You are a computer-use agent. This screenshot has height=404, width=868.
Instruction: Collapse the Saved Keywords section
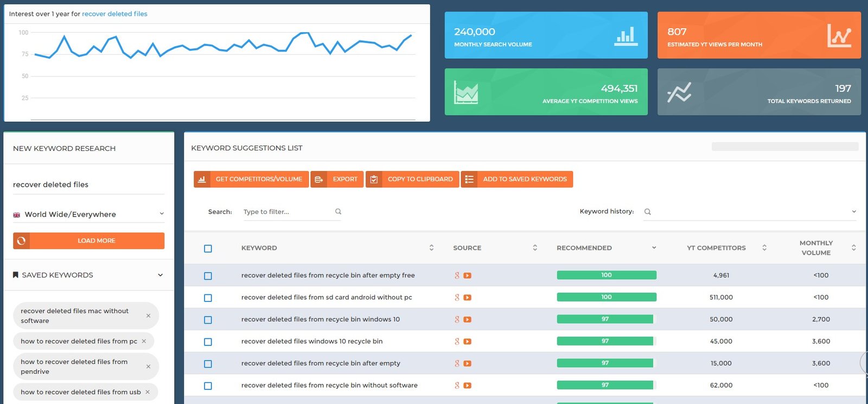(160, 275)
